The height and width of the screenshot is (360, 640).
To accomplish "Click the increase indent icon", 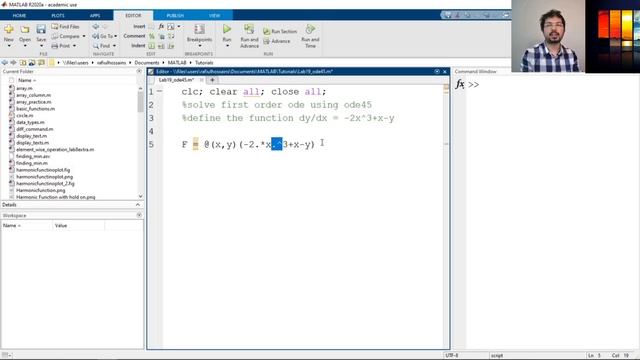I will pyautogui.click(x=161, y=46).
